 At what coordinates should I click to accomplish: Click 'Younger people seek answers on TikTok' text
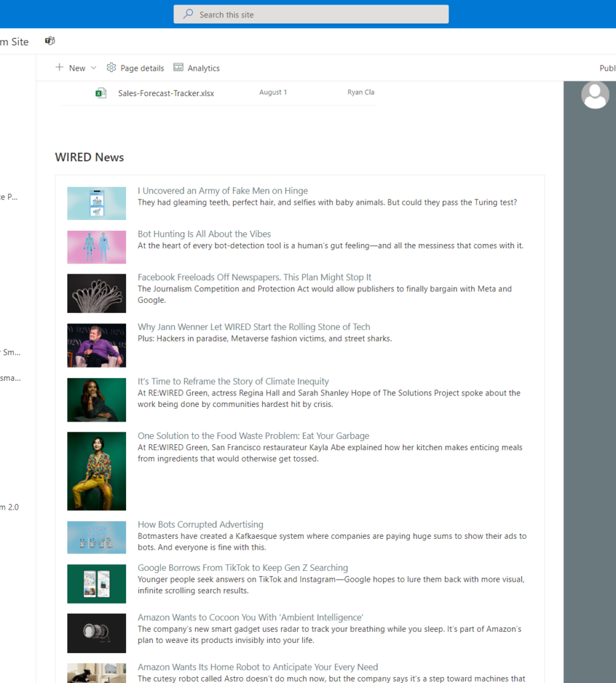point(331,584)
